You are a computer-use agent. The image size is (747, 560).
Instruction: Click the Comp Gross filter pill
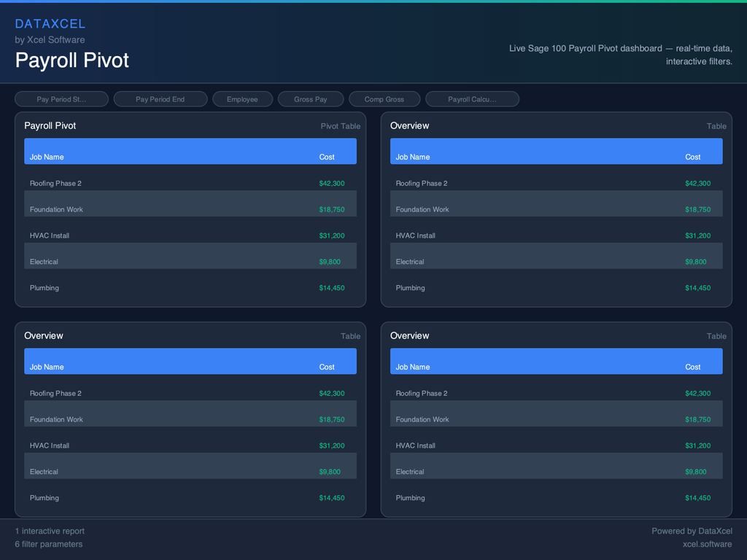coord(384,99)
